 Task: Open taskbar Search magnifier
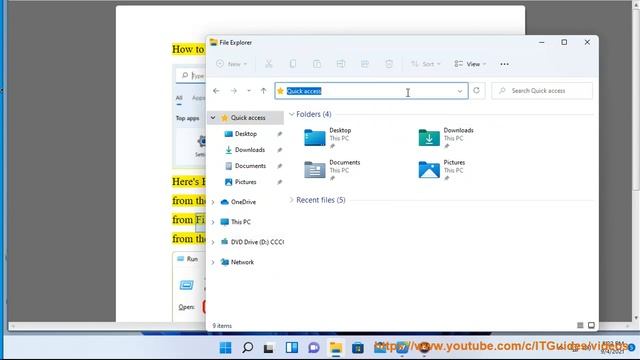[x=247, y=348]
